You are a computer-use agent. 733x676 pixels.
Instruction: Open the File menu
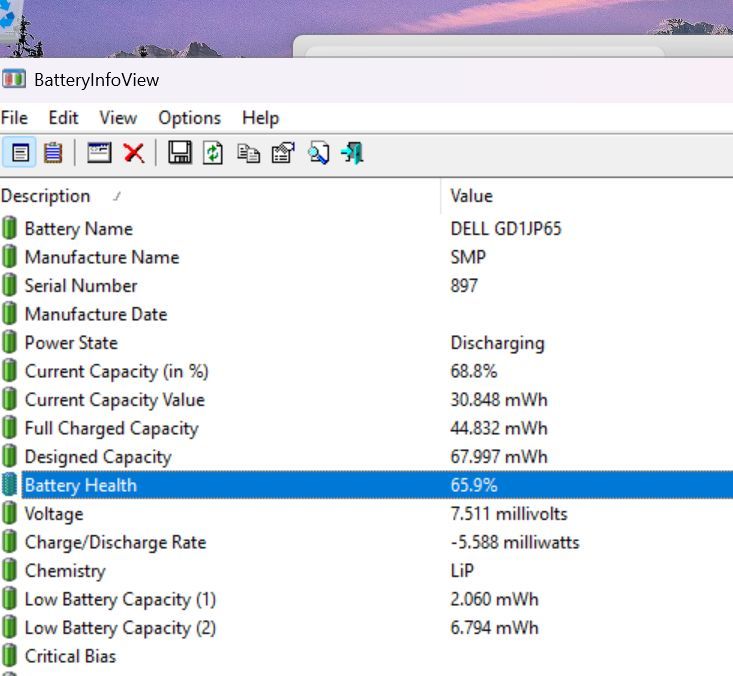click(15, 118)
